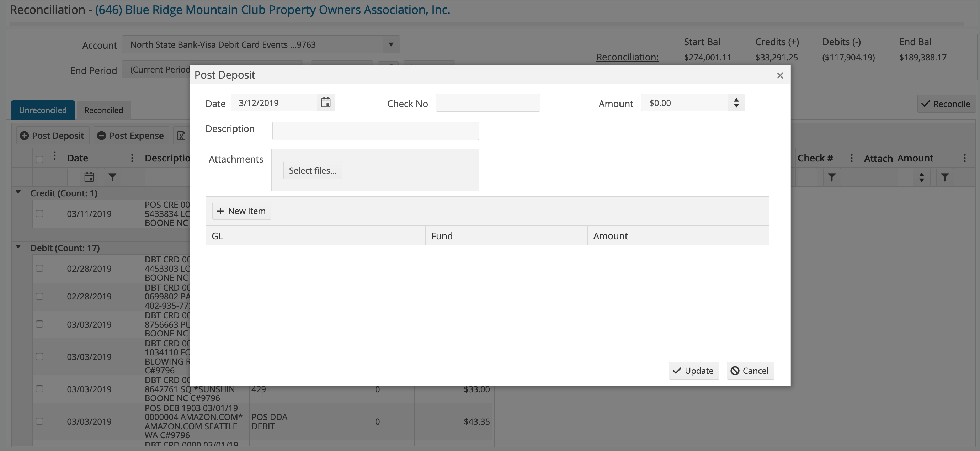The image size is (980, 451).
Task: Click Select files... button
Action: click(x=313, y=170)
